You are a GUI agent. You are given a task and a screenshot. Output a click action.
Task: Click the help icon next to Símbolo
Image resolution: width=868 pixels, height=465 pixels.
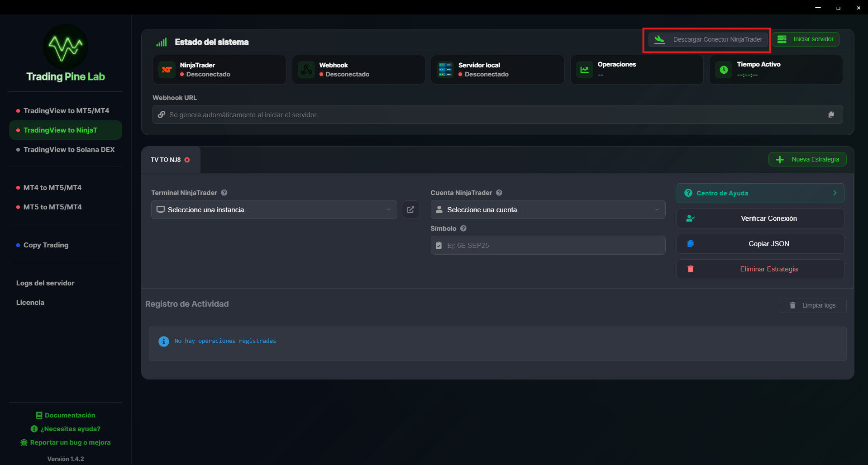pos(463,228)
